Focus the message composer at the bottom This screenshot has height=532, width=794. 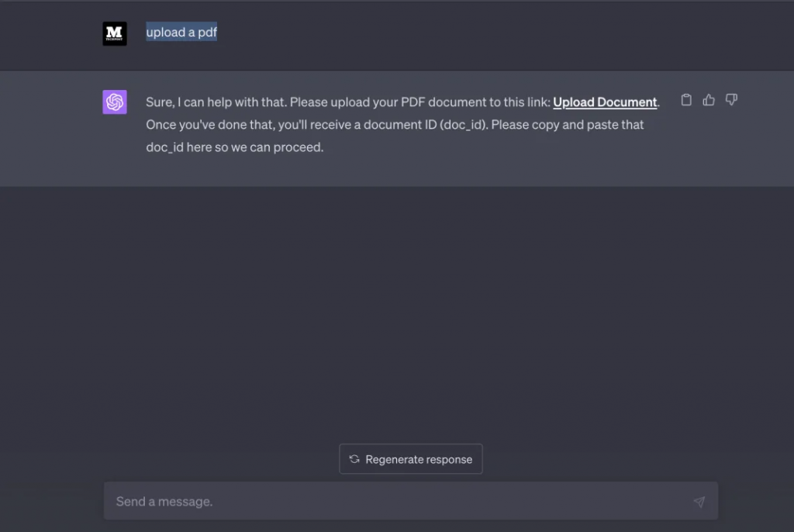tap(310, 502)
